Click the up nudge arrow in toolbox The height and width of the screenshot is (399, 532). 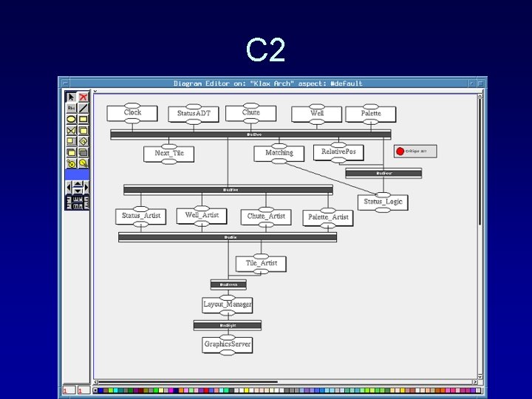(x=78, y=184)
